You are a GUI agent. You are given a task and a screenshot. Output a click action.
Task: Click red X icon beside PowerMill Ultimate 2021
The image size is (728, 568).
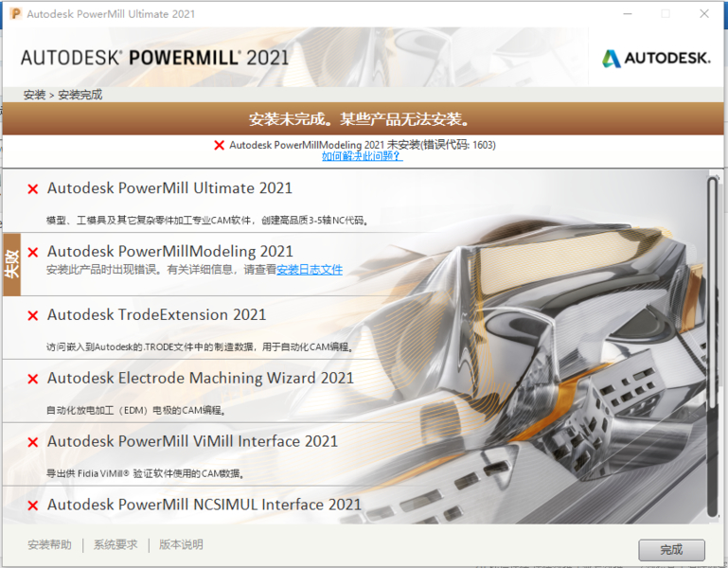pos(33,189)
